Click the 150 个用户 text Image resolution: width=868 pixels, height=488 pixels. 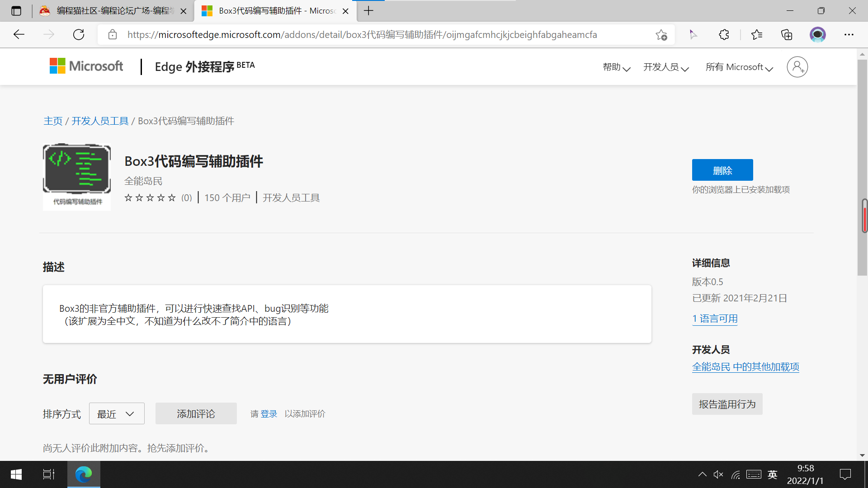pos(227,198)
